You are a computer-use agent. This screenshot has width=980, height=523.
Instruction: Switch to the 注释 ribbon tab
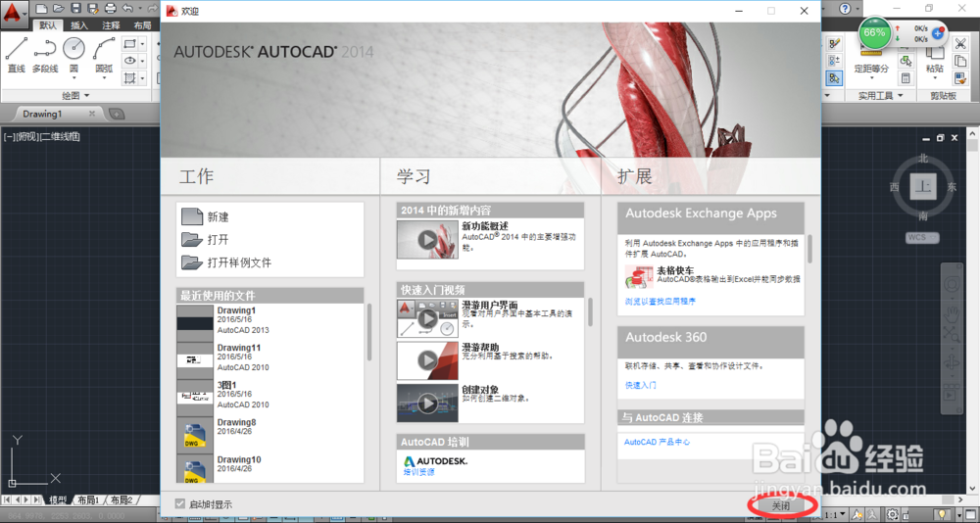coord(111,25)
